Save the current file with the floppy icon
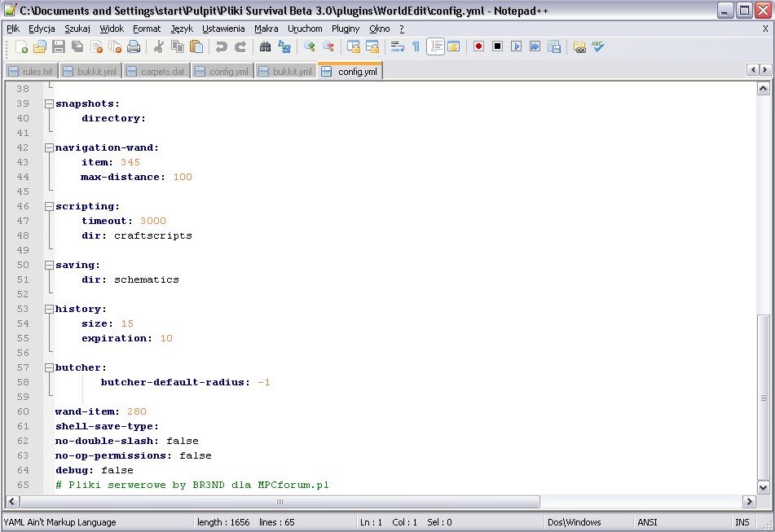The width and height of the screenshot is (775, 532). pos(59,47)
